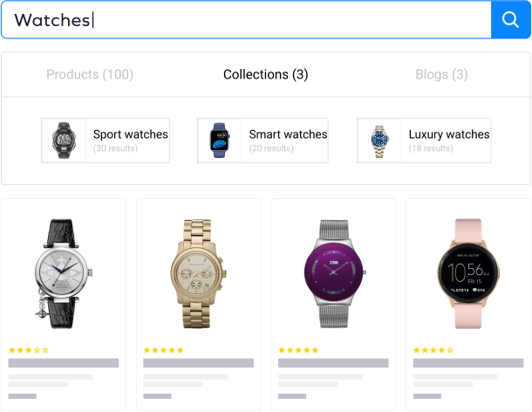Click the blue smartwatch collection icon
The width and height of the screenshot is (532, 412).
220,141
